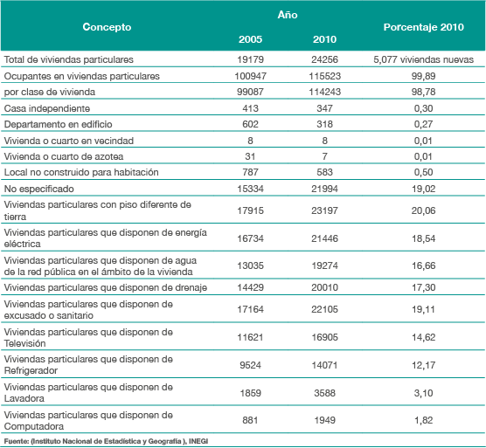Select the Casa independiente row label
The height and width of the screenshot is (448, 486).
tap(47, 108)
